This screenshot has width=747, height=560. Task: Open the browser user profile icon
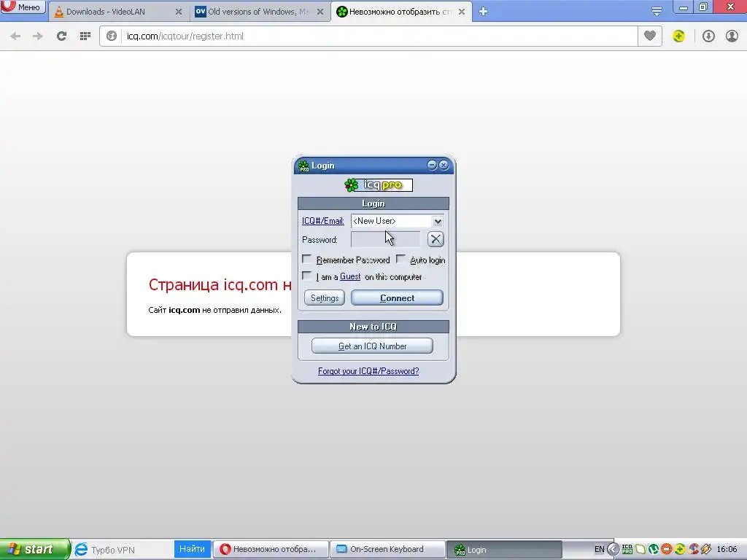click(732, 36)
